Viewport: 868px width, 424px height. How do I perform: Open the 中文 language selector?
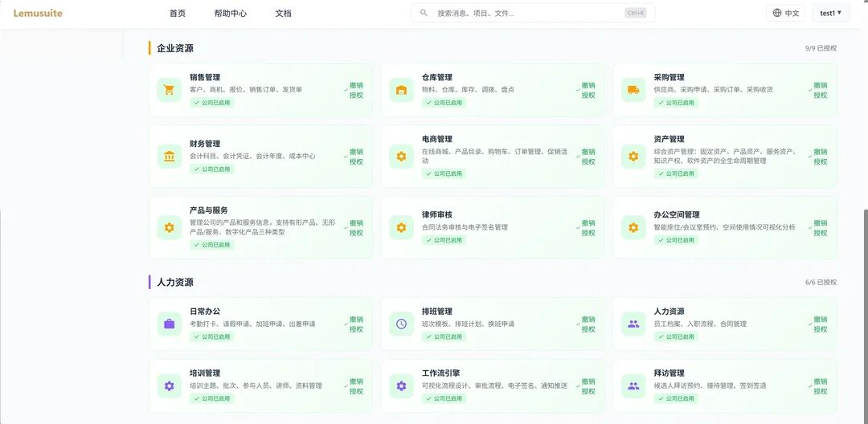point(785,13)
